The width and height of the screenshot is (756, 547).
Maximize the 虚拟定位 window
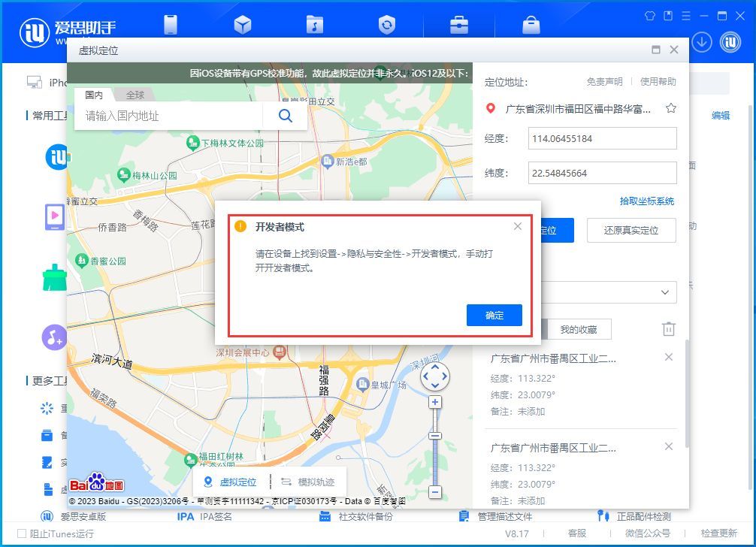click(656, 50)
